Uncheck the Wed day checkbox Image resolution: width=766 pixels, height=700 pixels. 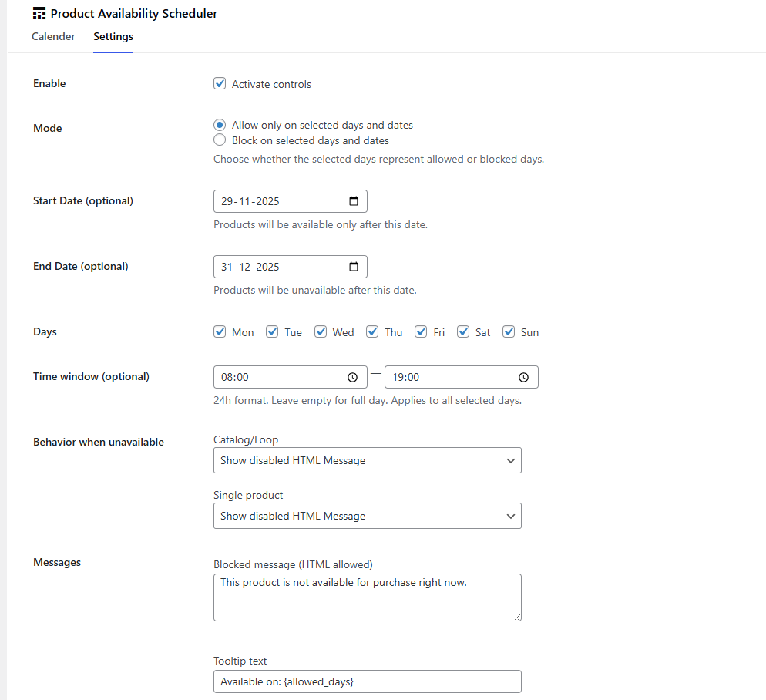(321, 331)
